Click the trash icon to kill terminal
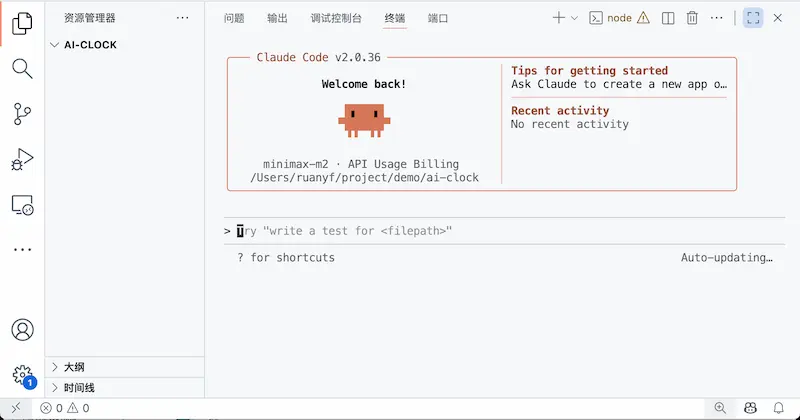This screenshot has width=800, height=420. pos(692,18)
